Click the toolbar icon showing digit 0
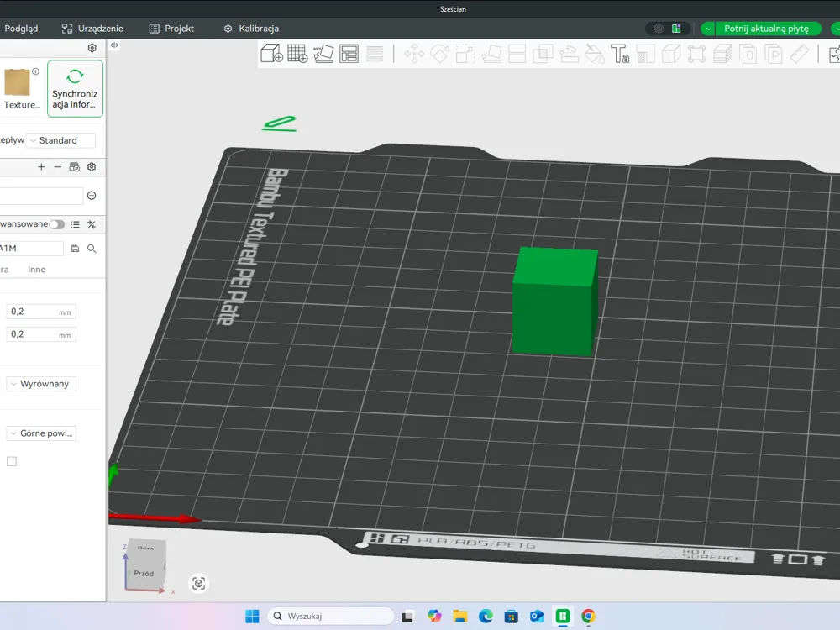840x630 pixels. point(748,54)
